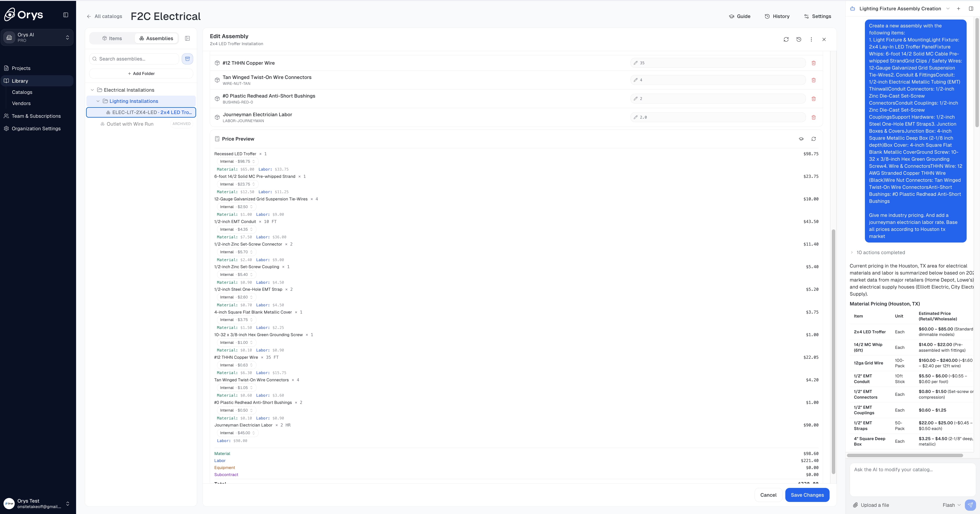
Task: Open the Zinc Set-Screw Connector price selector
Action: pos(236,252)
